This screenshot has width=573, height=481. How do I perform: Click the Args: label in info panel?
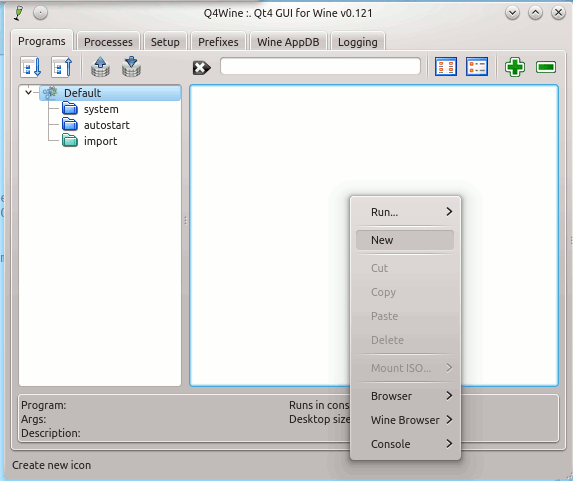click(x=34, y=419)
